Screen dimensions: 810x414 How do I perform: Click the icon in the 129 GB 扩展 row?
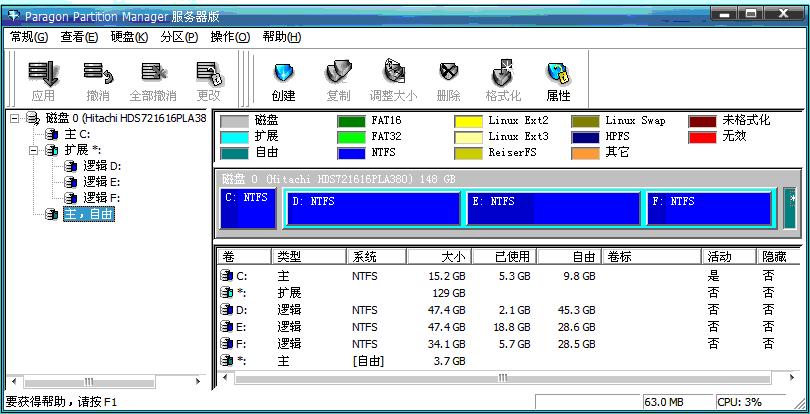[x=226, y=293]
